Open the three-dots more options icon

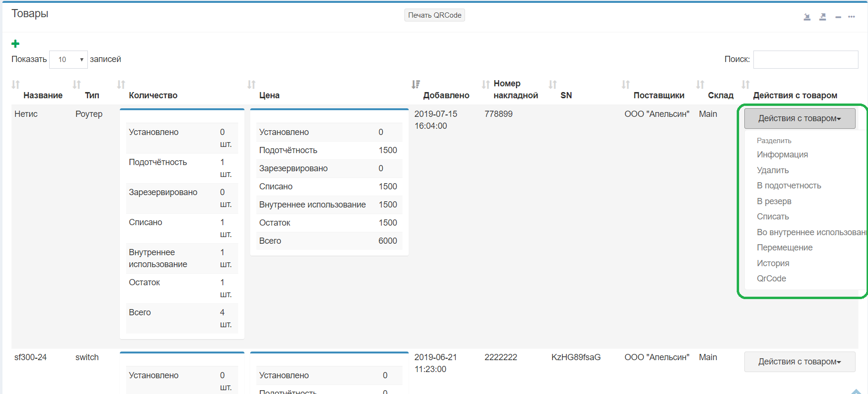coord(851,17)
